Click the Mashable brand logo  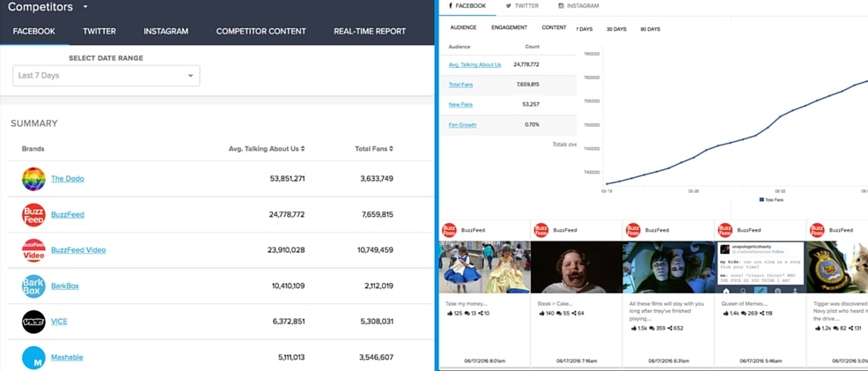coord(33,358)
